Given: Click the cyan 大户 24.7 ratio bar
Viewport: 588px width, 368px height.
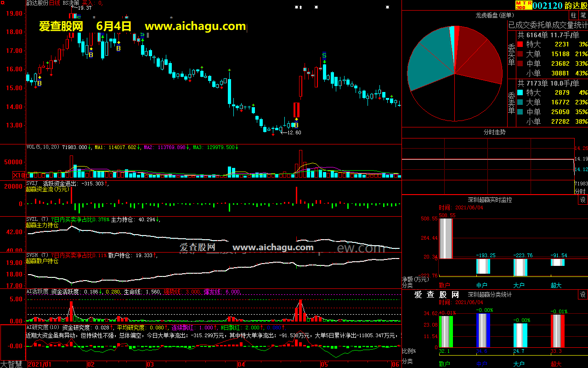Looking at the screenshot, I should coord(520,335).
